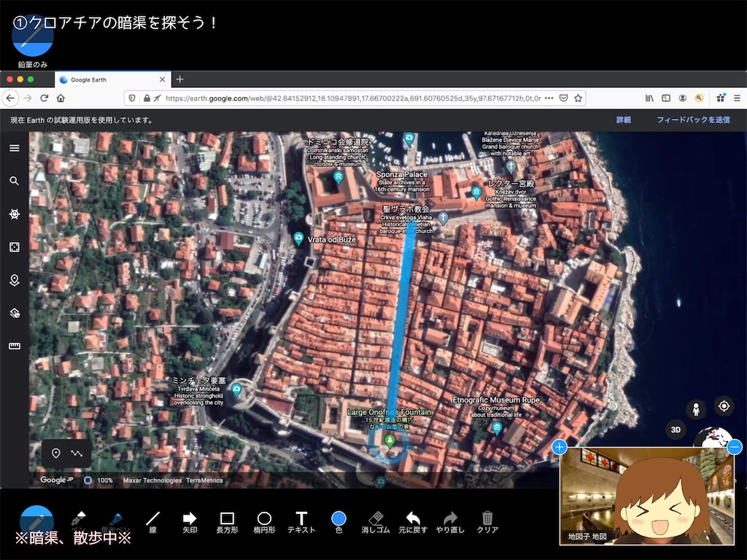Go to the browser home page
This screenshot has width=747, height=560.
coord(61,98)
